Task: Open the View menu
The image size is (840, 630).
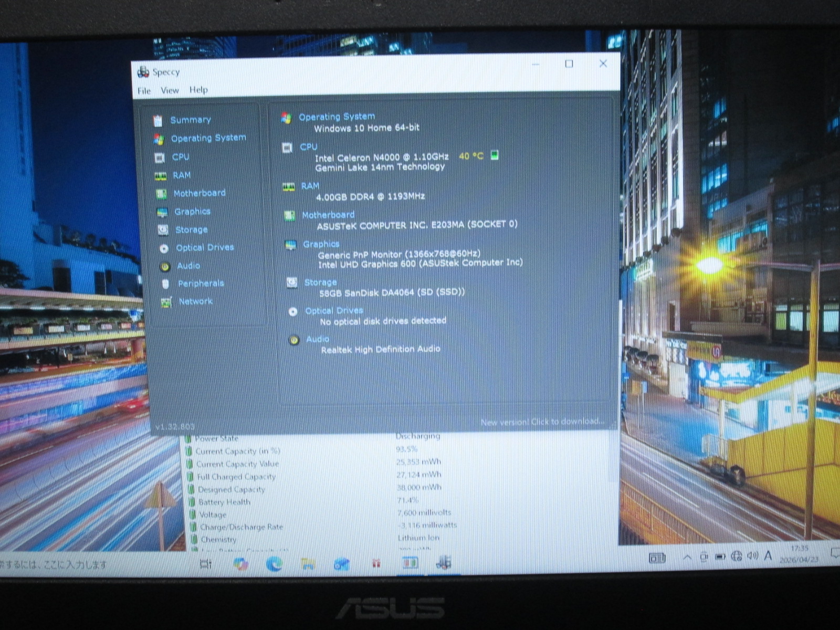Action: click(170, 90)
